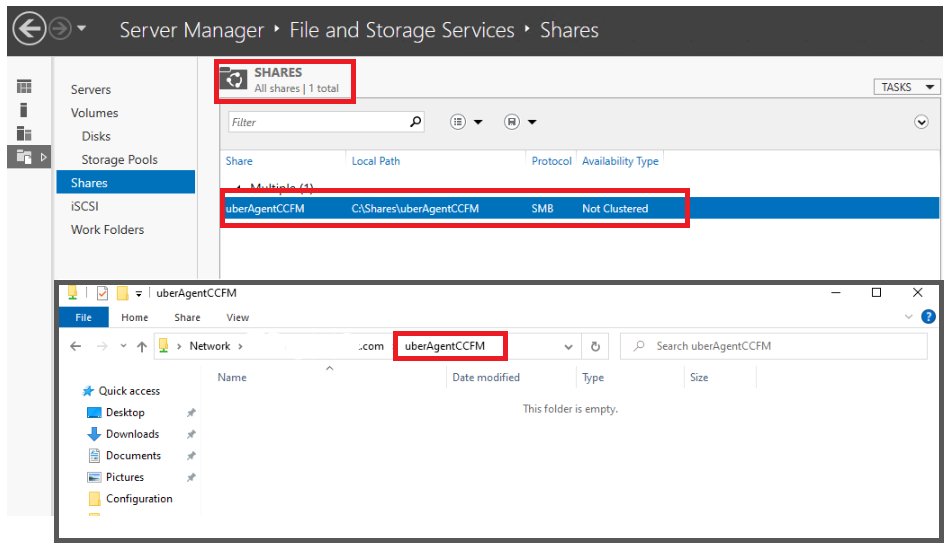Image resolution: width=951 pixels, height=549 pixels.
Task: Open Volumes in the navigation pane
Action: [94, 113]
